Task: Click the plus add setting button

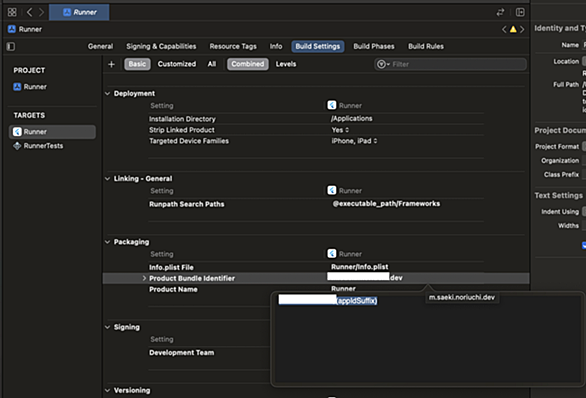Action: pos(111,64)
